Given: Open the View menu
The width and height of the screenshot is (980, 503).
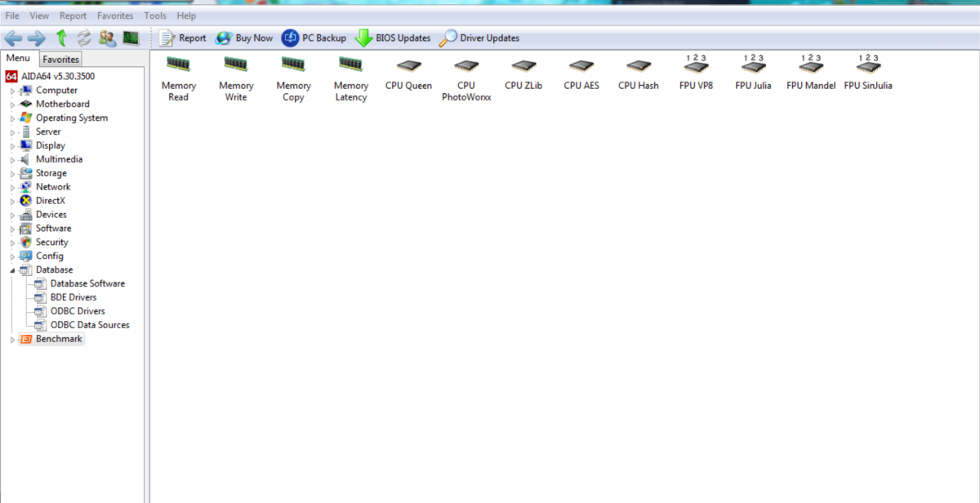Looking at the screenshot, I should (x=39, y=16).
